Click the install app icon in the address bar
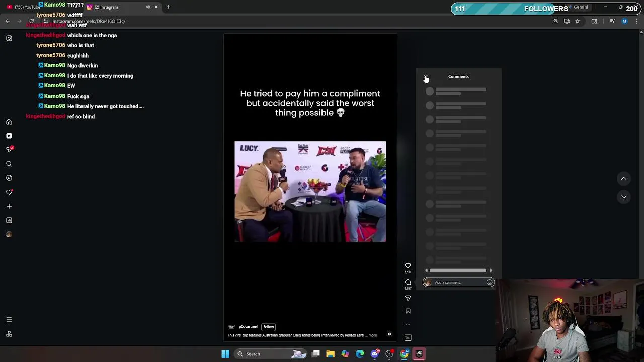Viewport: 644px width, 362px height. tap(567, 21)
